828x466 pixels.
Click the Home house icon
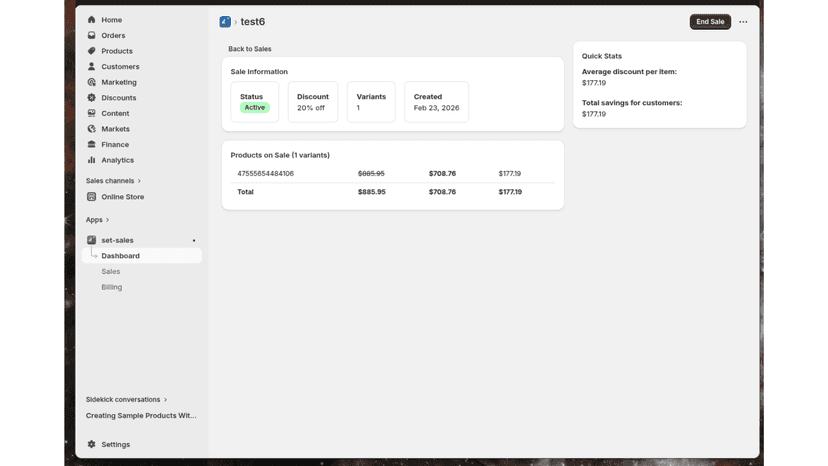(91, 20)
